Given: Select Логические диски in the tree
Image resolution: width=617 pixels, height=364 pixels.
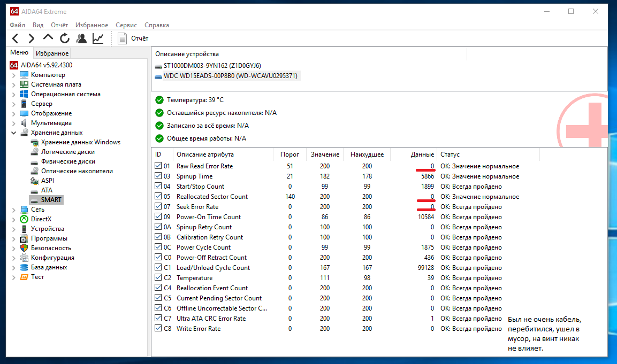Looking at the screenshot, I should click(x=67, y=152).
